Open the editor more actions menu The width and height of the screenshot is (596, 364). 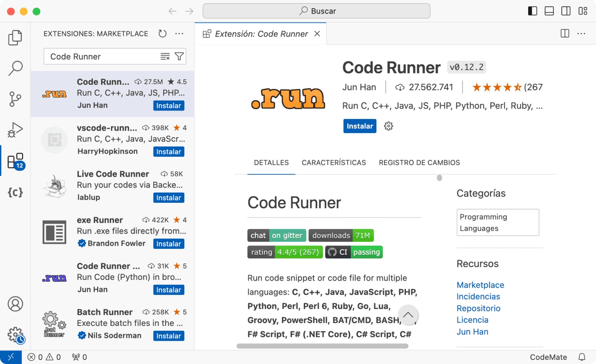581,34
